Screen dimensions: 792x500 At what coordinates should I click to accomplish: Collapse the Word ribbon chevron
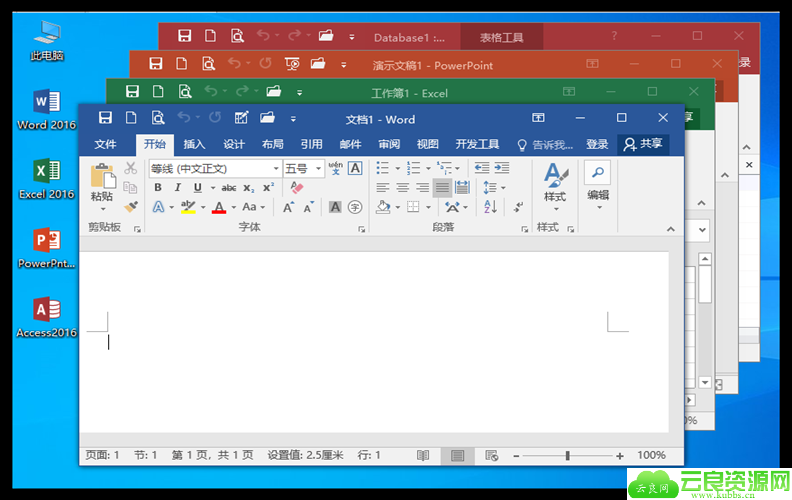(x=671, y=229)
